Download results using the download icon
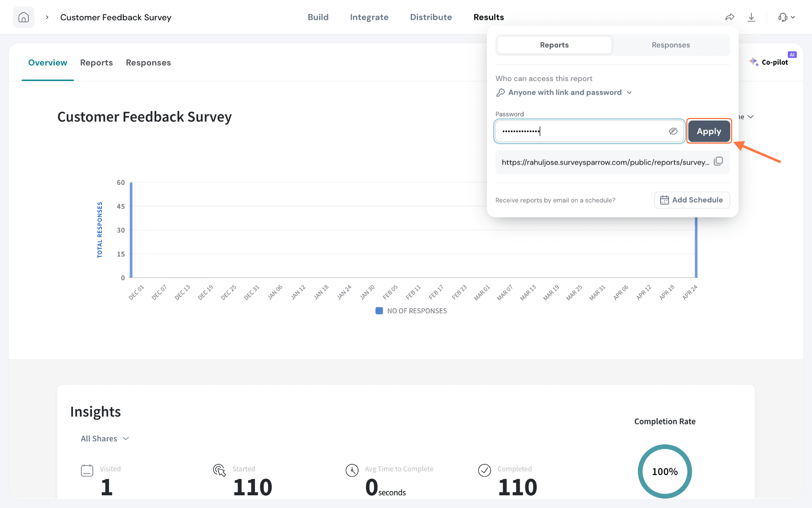Viewport: 812px width, 508px height. coord(751,17)
